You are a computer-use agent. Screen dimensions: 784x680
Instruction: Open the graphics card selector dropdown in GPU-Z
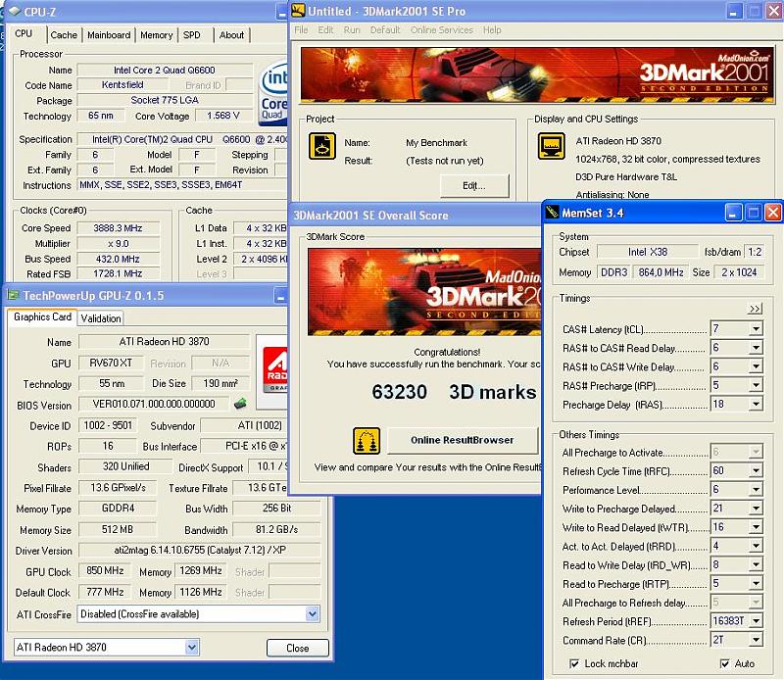click(191, 647)
